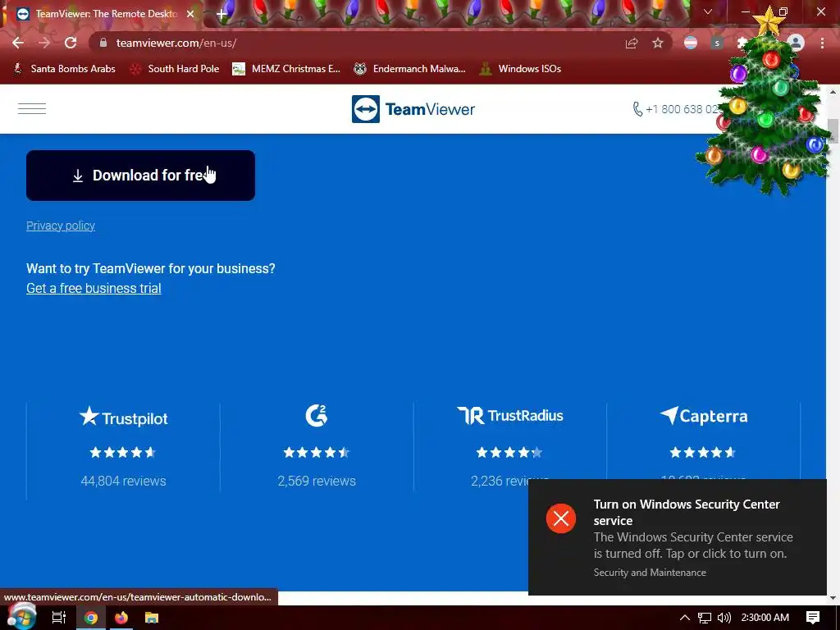Image resolution: width=840 pixels, height=630 pixels.
Task: Click the TeamViewer logo
Action: [413, 109]
